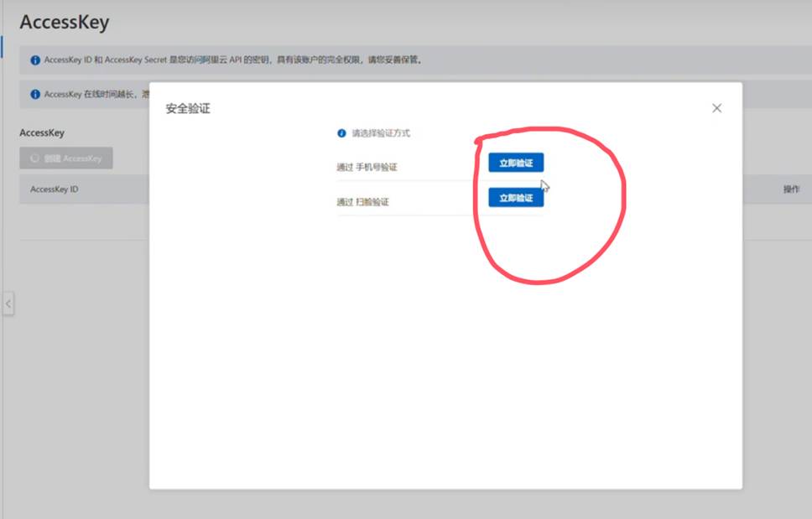Click the AccessKey 在线时间 notice text
Viewport: 812px width, 519px height.
click(x=92, y=95)
